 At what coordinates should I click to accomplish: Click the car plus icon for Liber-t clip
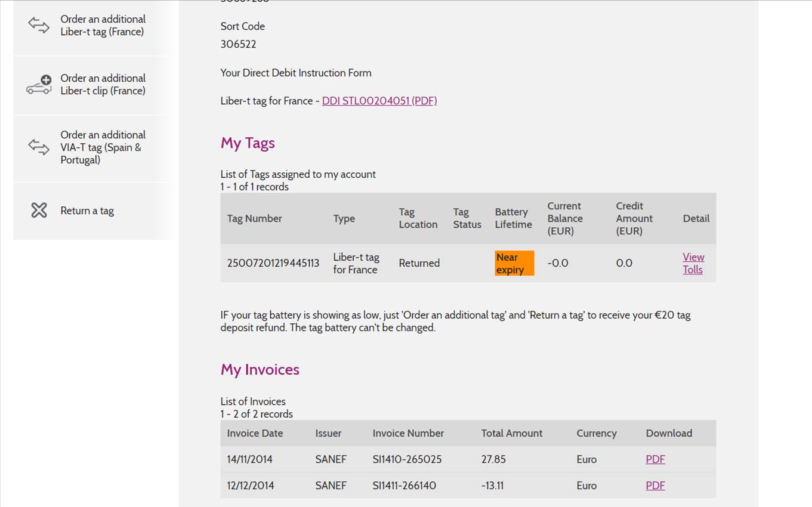[39, 85]
